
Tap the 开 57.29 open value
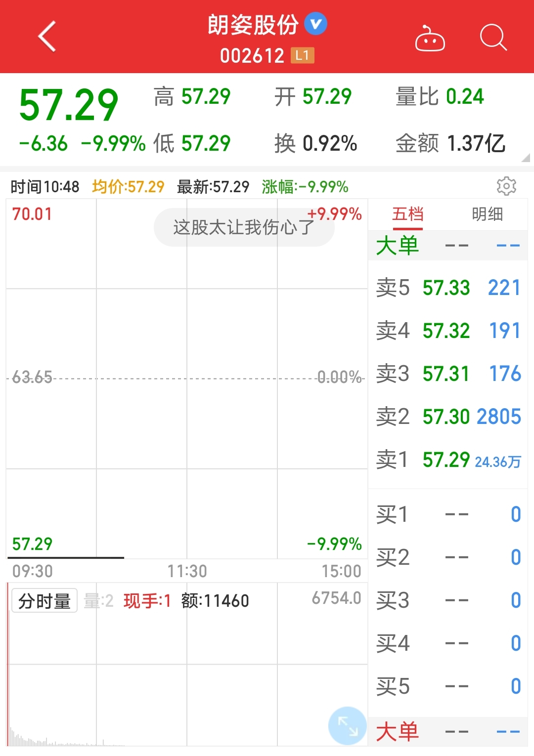click(313, 97)
